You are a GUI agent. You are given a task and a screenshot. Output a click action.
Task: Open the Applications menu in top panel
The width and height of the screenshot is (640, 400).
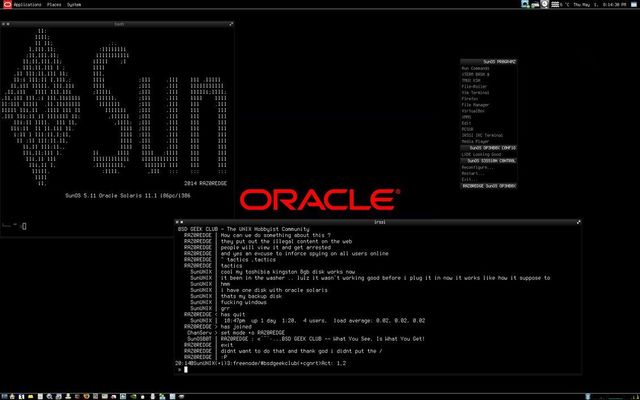27,4
